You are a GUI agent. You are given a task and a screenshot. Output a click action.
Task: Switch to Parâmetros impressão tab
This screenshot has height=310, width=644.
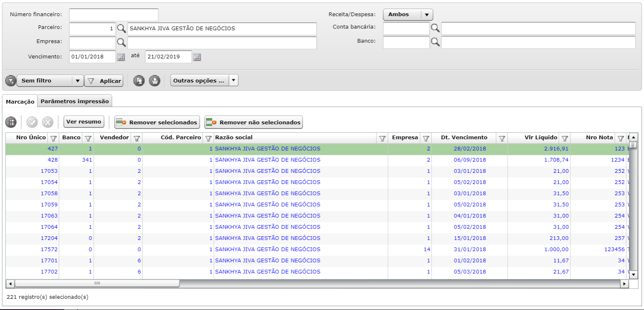[x=75, y=101]
